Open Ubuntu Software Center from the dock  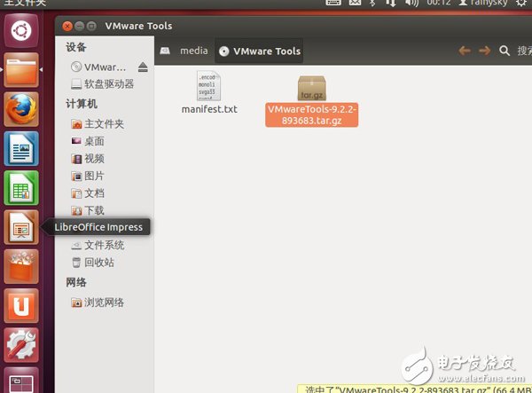tap(21, 267)
